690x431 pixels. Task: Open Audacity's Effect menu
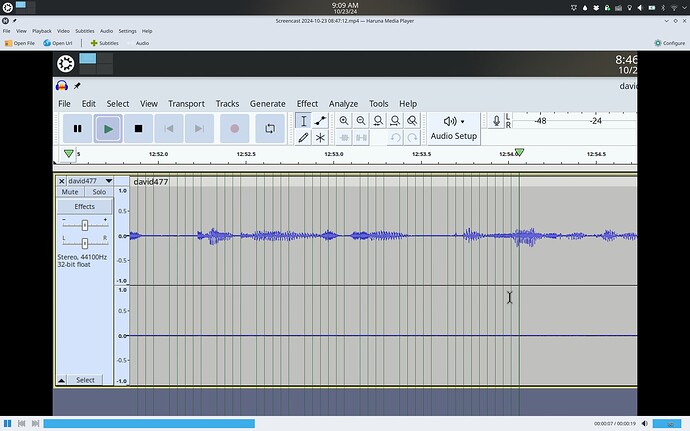click(307, 104)
